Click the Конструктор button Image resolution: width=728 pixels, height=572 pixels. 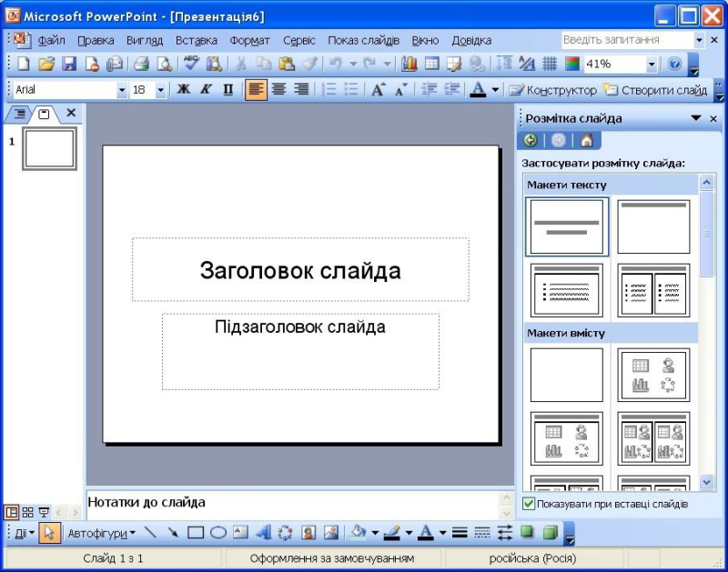pyautogui.click(x=552, y=90)
